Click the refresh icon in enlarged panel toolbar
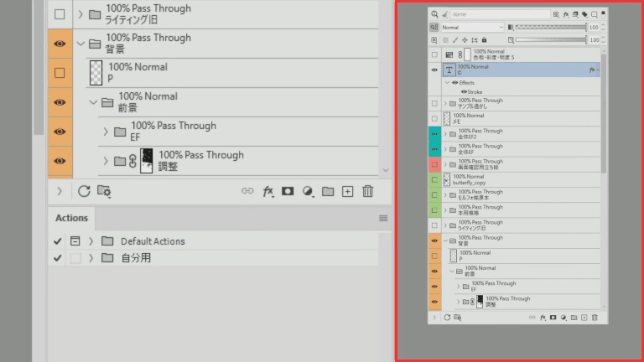This screenshot has height=362, width=644. tap(84, 191)
